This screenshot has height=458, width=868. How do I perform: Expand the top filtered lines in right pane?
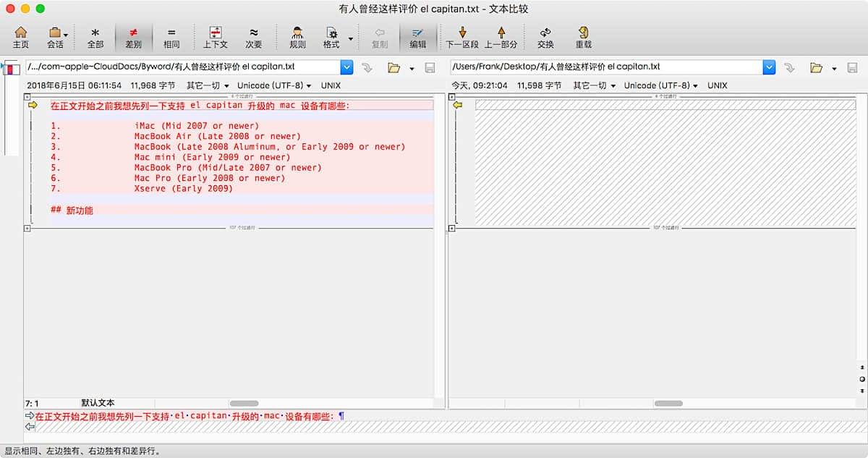point(451,96)
